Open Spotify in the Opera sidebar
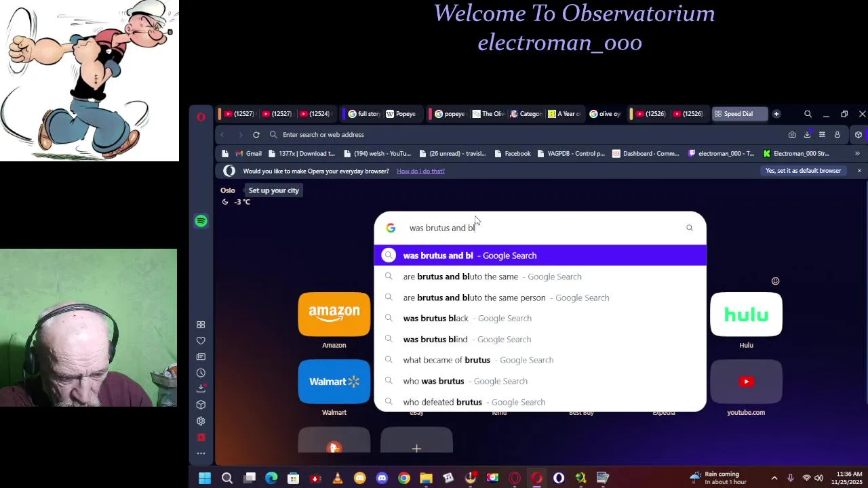Viewport: 868px width, 488px height. (201, 221)
